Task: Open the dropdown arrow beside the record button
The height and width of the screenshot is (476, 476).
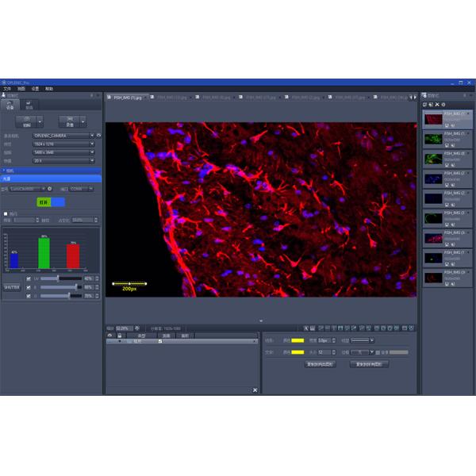Action: click(x=83, y=121)
